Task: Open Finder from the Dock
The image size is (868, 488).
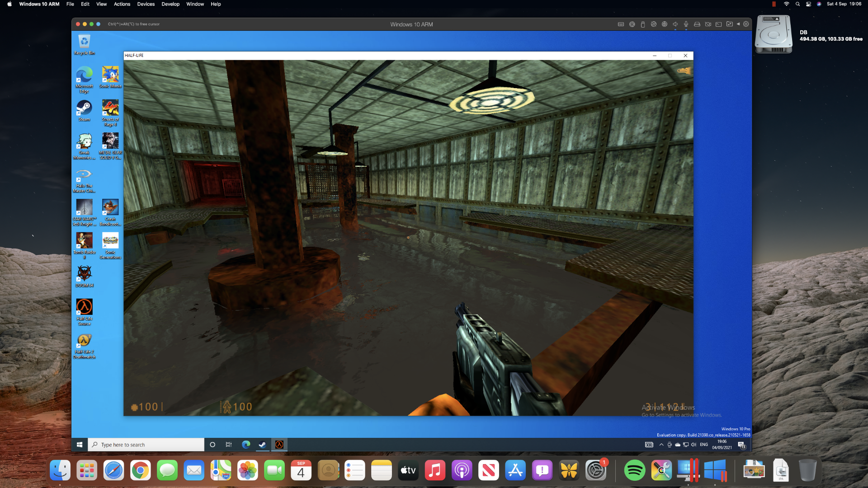Action: (60, 471)
